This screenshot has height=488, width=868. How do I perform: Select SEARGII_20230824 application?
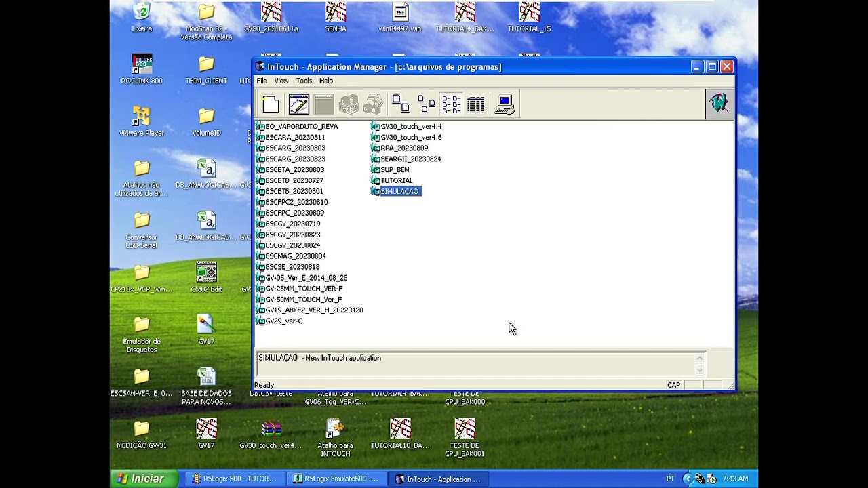pos(406,159)
